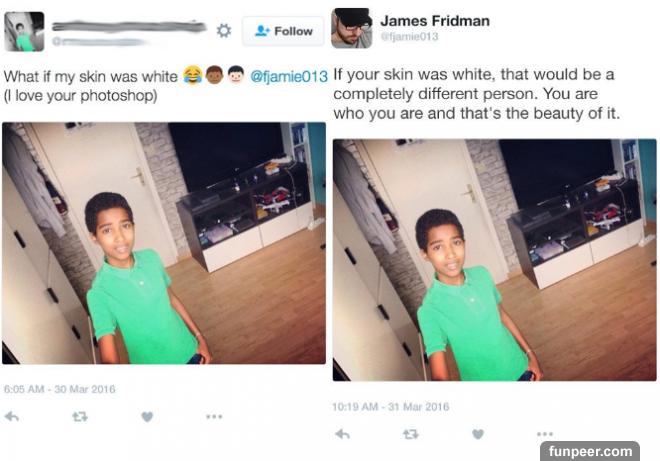Click the funpeer.com watermark
Screen dimensions: 660x461
click(x=590, y=451)
